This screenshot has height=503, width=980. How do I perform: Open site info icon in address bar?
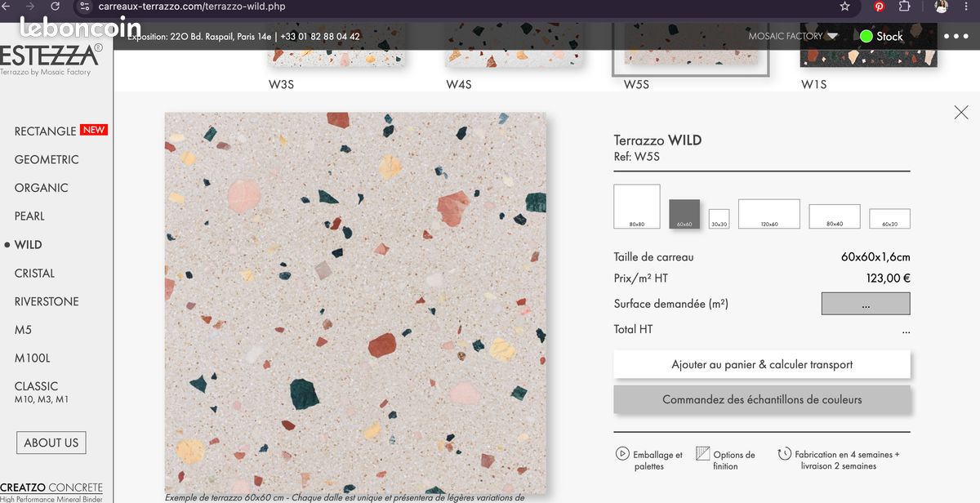(84, 7)
